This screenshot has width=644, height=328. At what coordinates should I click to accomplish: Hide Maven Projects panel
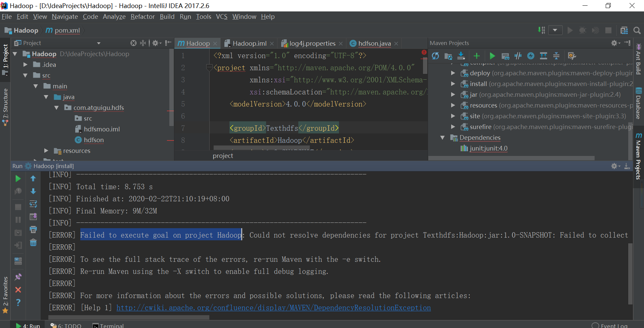pos(627,43)
